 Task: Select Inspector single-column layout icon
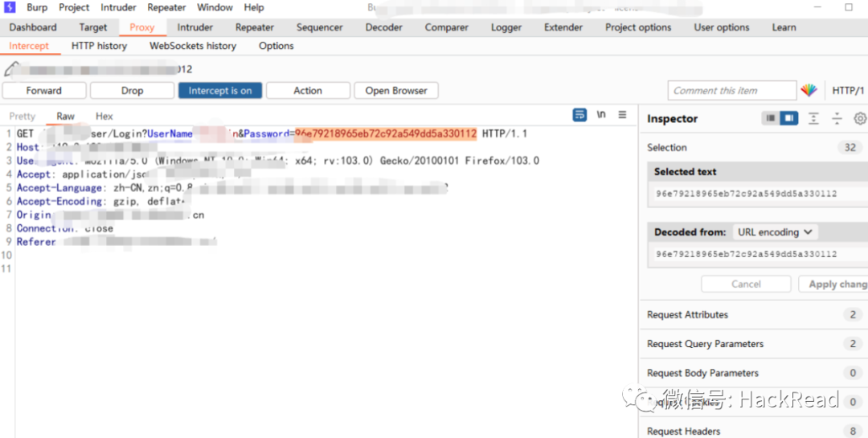pyautogui.click(x=771, y=118)
